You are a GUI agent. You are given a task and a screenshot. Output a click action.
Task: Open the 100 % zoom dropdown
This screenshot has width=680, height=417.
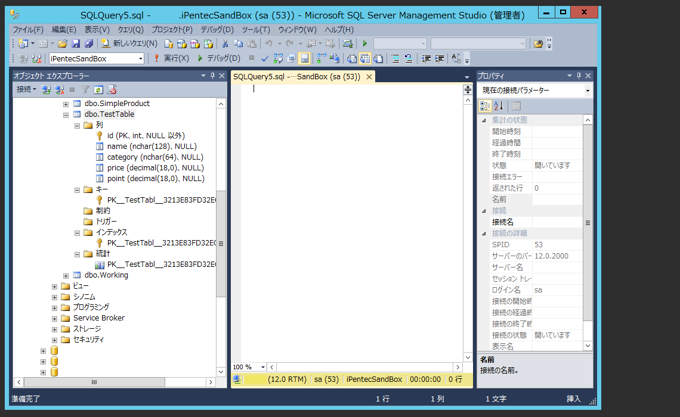coord(263,367)
